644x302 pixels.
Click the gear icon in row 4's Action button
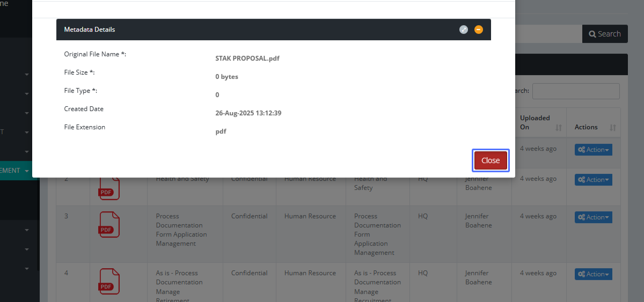(x=581, y=274)
